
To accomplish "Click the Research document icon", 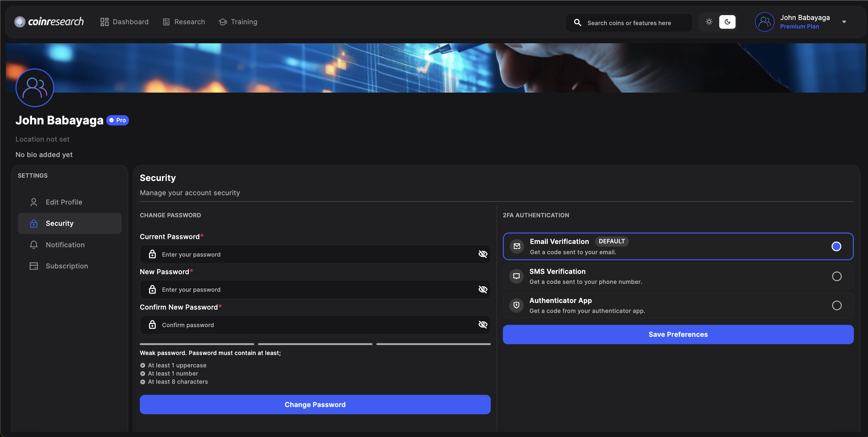I will click(166, 22).
